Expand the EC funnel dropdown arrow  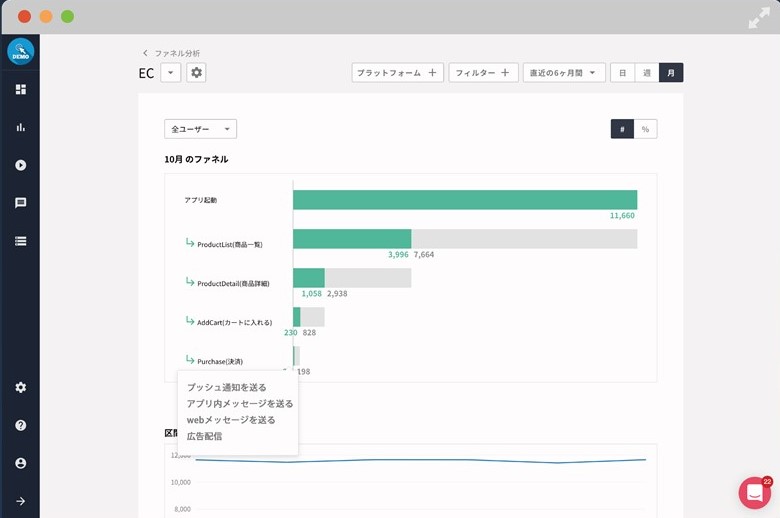coord(170,73)
